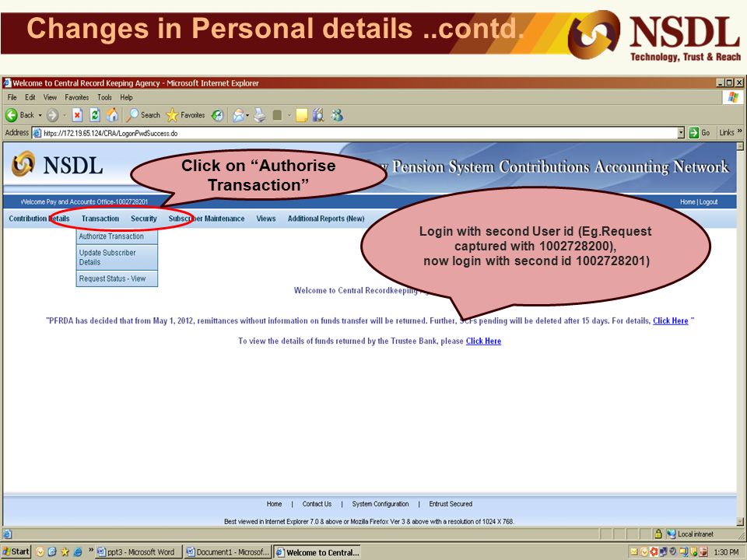This screenshot has width=747, height=560.
Task: Click the address bar URL field
Action: pos(355,133)
